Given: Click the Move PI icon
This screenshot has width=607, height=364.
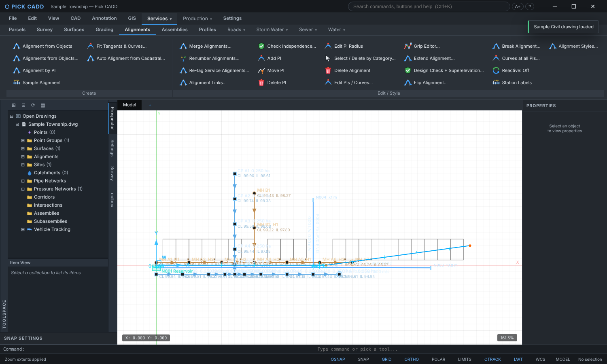Looking at the screenshot, I should point(261,70).
